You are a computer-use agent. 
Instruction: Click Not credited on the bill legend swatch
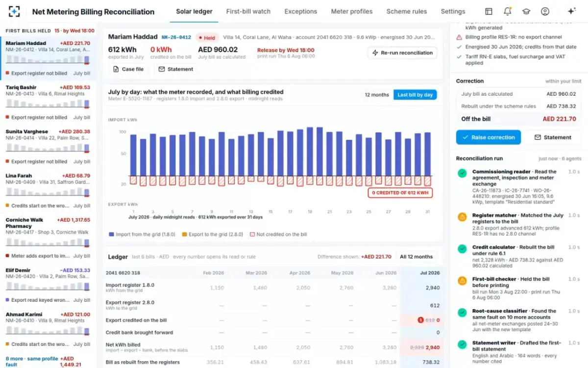(x=253, y=235)
